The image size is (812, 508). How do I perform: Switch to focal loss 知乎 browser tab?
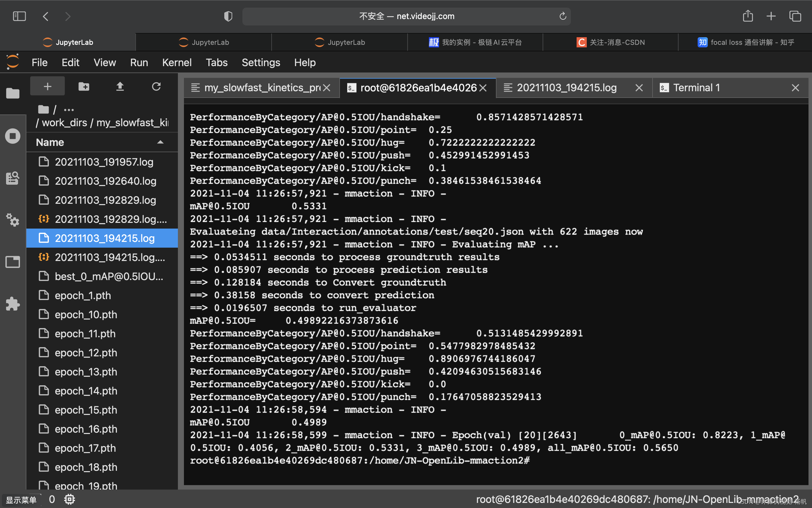pos(745,42)
